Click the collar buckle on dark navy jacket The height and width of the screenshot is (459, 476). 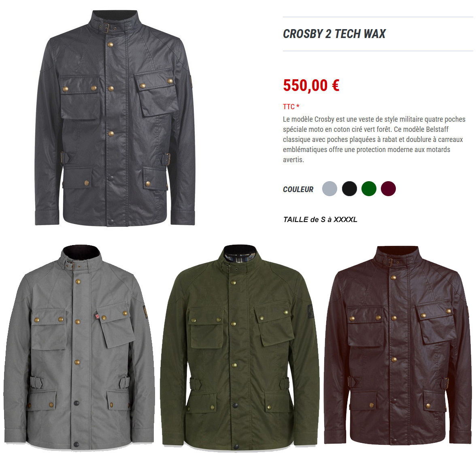[106, 28]
